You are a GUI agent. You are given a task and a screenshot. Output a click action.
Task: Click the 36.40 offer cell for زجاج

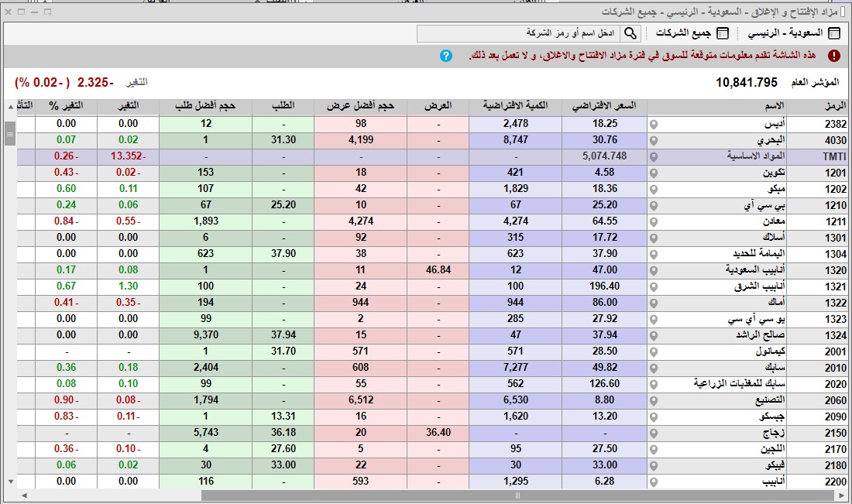tap(438, 433)
